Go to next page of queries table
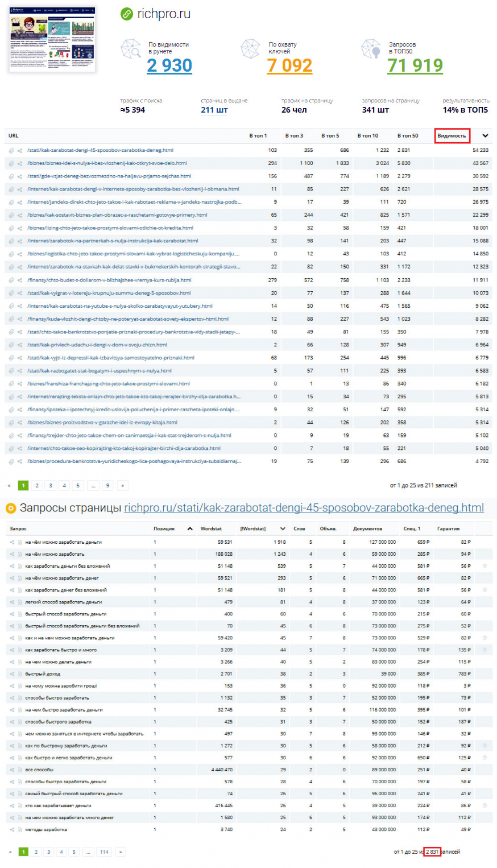 click(121, 852)
